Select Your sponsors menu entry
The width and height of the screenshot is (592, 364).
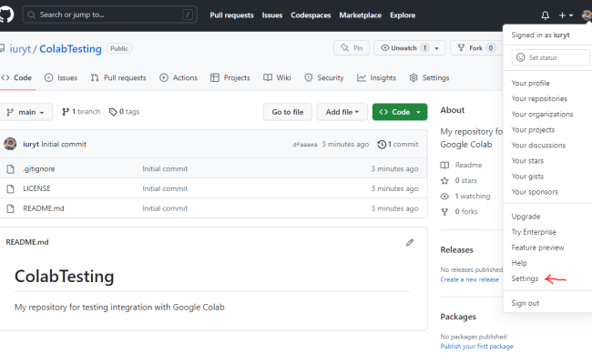click(535, 192)
